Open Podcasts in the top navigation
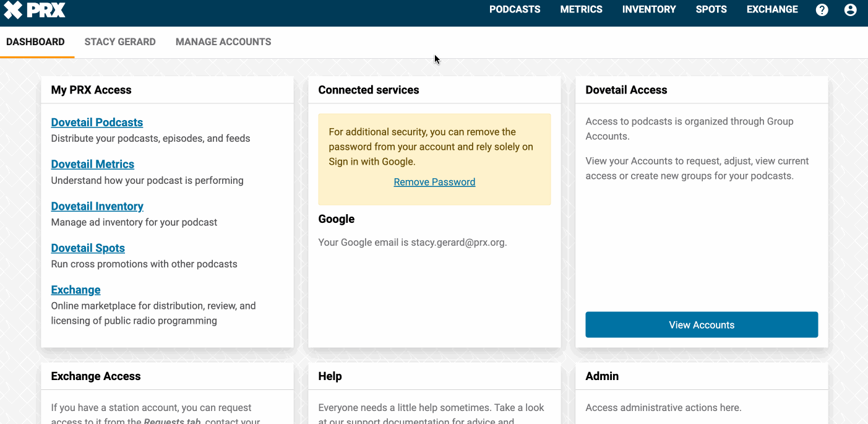The image size is (868, 424). click(514, 10)
